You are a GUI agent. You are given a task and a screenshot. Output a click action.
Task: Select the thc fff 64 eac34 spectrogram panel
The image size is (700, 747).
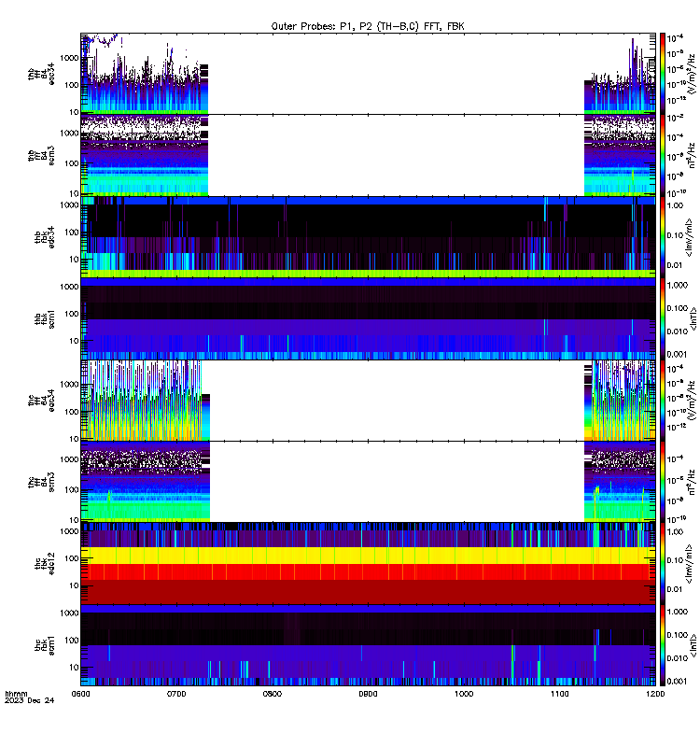coord(368,401)
